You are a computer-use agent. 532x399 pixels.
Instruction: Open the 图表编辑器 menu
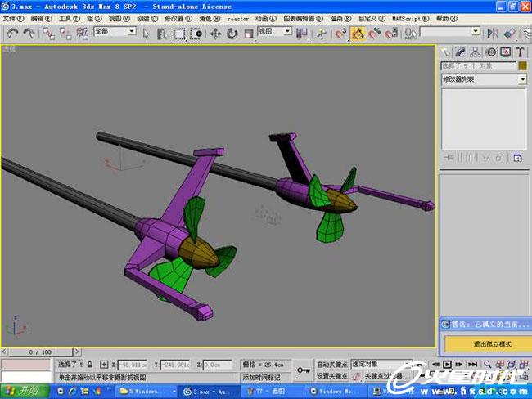(x=304, y=19)
